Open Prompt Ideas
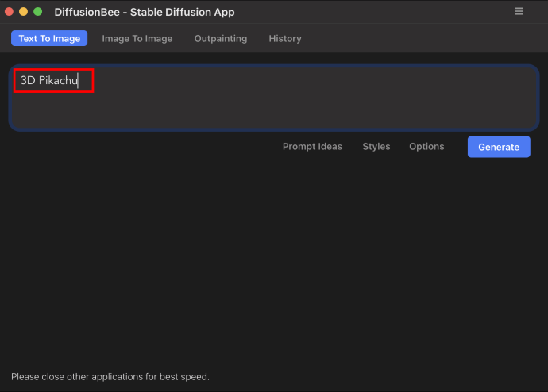 tap(312, 146)
